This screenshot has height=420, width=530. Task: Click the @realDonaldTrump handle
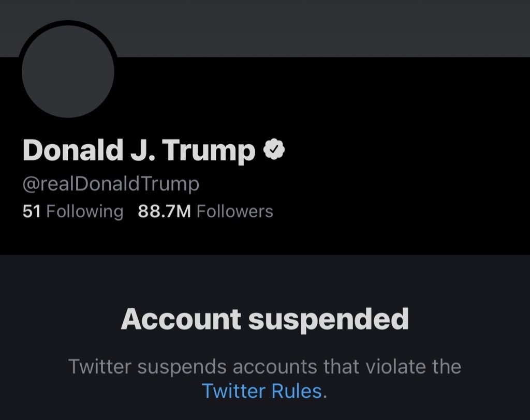click(x=111, y=185)
